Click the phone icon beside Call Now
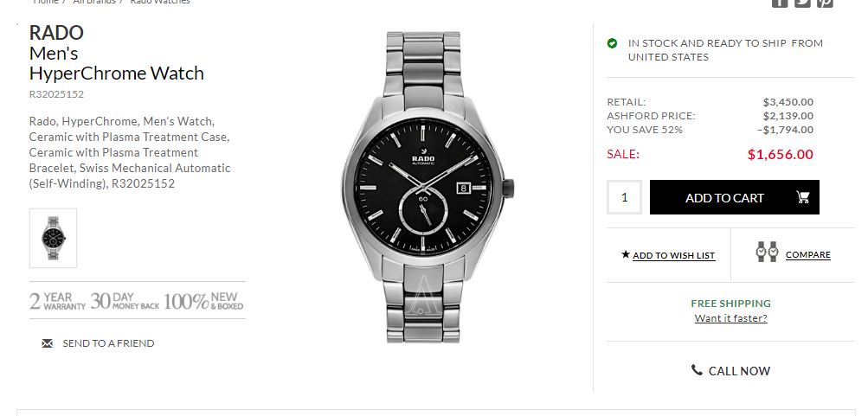868x416 pixels. 697,370
